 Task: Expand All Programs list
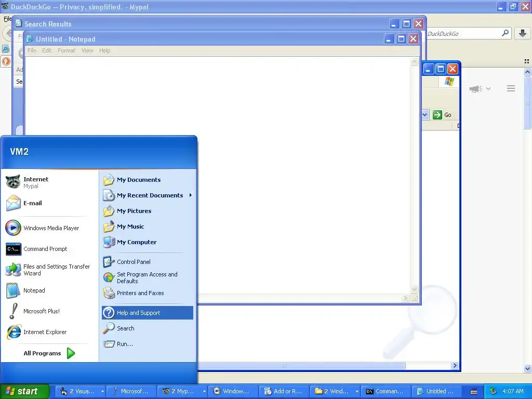pos(49,353)
